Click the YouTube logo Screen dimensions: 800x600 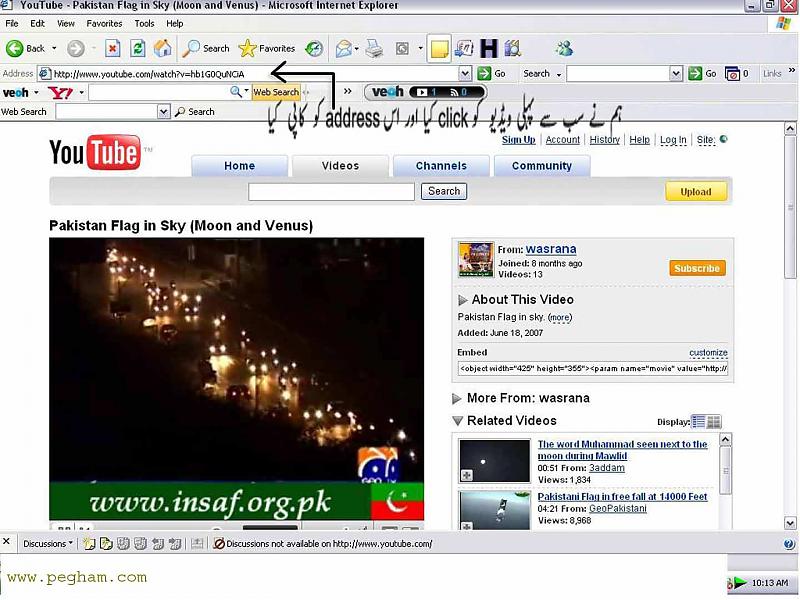95,152
